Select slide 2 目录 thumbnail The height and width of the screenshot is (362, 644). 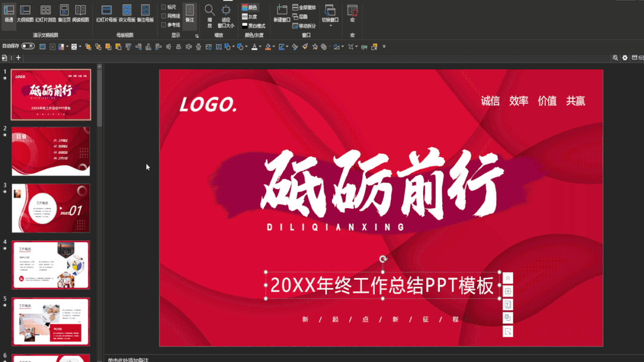pyautogui.click(x=51, y=151)
